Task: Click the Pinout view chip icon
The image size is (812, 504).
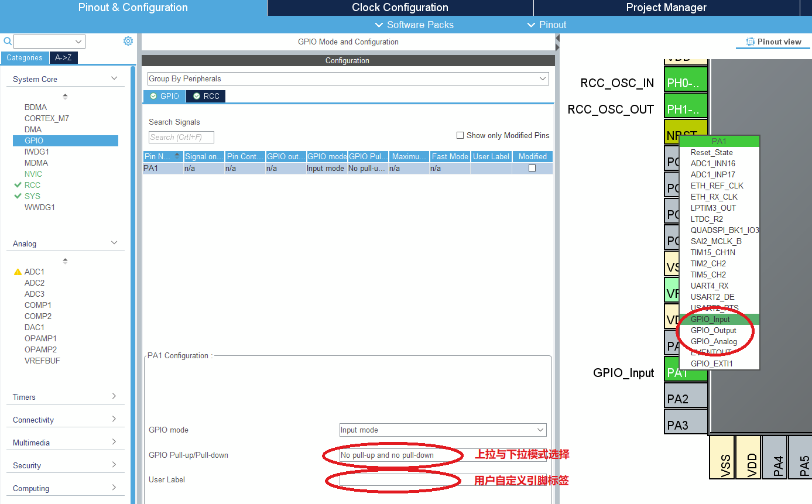Action: coord(751,42)
